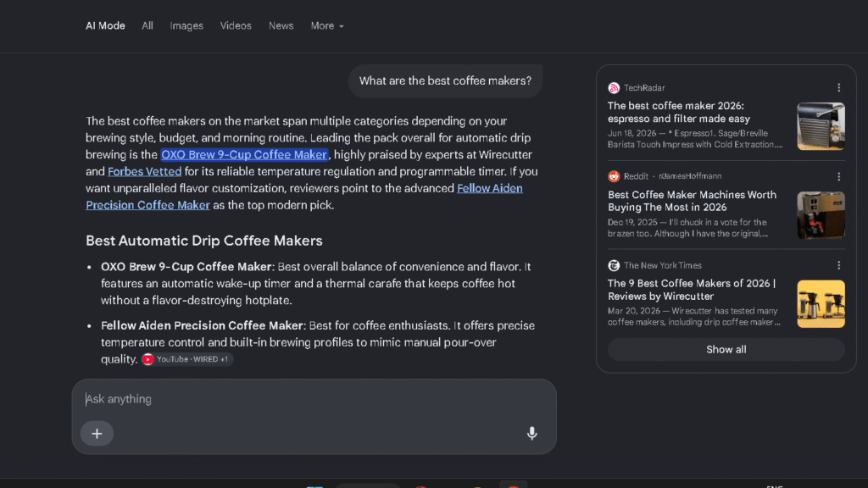Viewport: 868px width, 488px height.
Task: Click the 'Jun 18, 2026' TechRadar snippet
Action: (695, 139)
